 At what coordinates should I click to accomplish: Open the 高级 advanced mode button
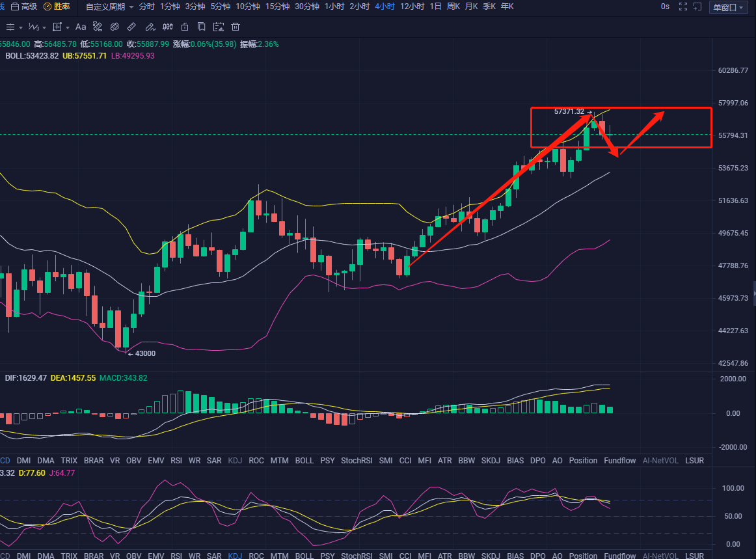pos(24,7)
